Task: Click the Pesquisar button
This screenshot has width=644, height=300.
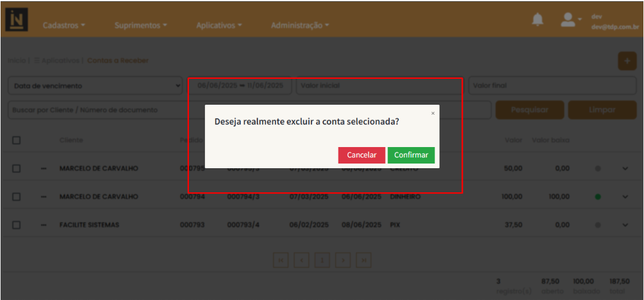Action: (x=530, y=110)
